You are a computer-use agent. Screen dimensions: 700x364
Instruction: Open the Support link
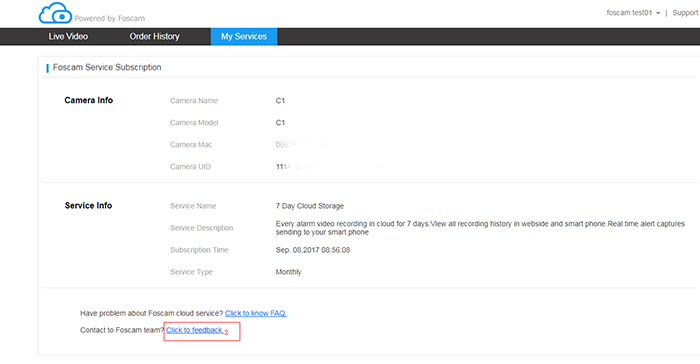point(685,13)
